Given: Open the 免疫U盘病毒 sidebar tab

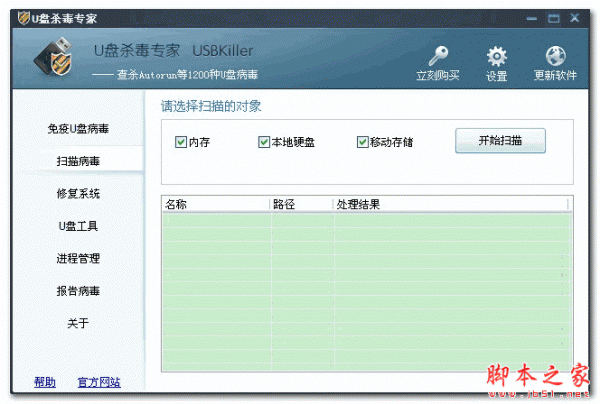Looking at the screenshot, I should coord(78,129).
